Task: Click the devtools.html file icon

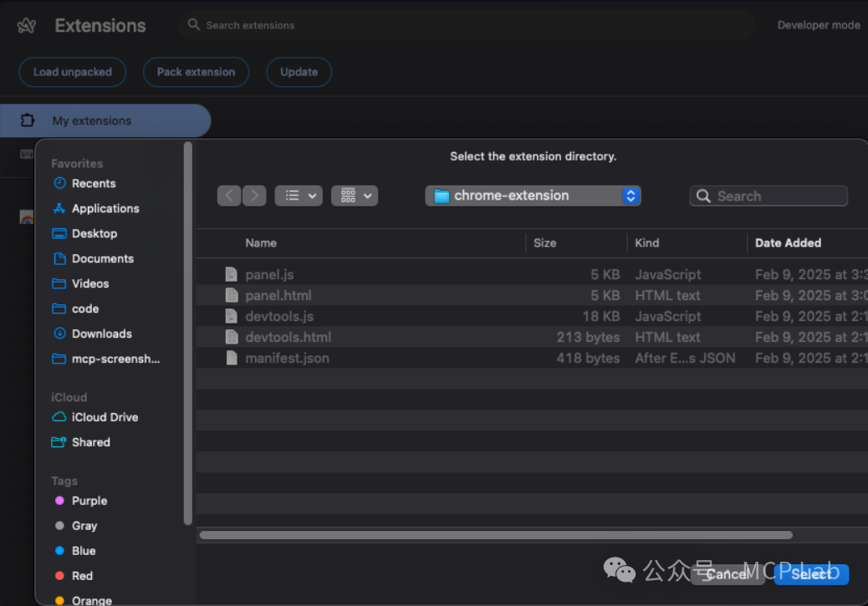Action: (x=232, y=337)
